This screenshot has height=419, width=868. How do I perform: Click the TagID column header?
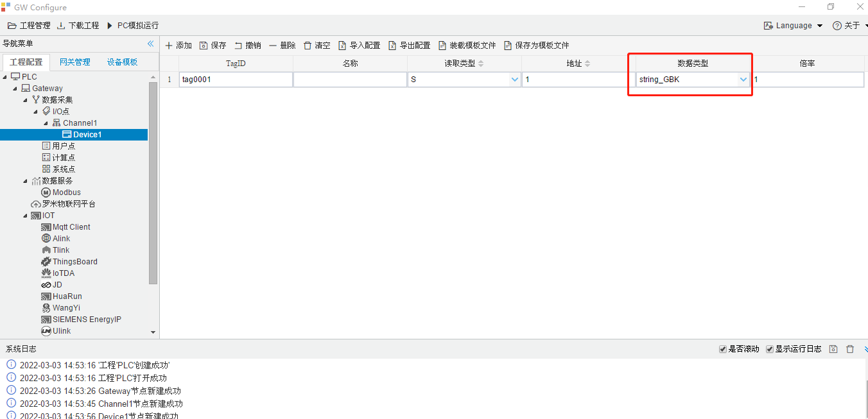[236, 64]
